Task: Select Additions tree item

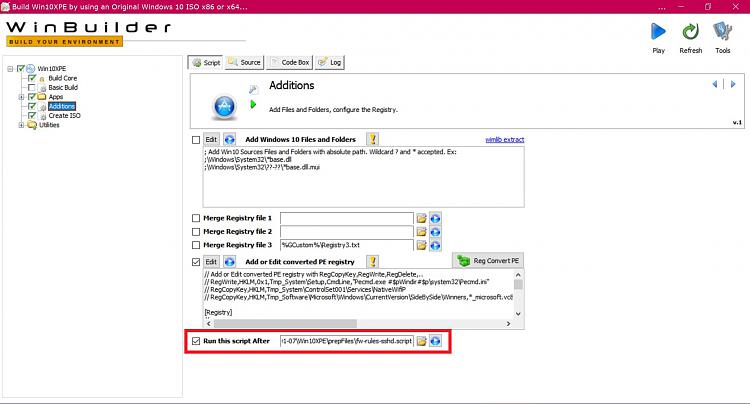Action: pyautogui.click(x=62, y=106)
